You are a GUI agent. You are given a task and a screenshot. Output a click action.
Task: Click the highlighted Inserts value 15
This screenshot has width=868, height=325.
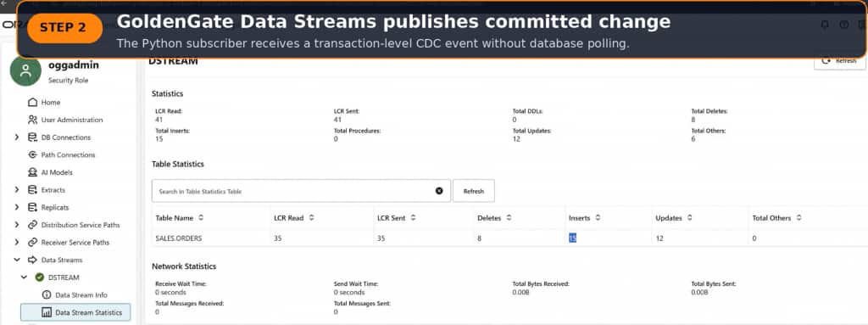pos(572,238)
